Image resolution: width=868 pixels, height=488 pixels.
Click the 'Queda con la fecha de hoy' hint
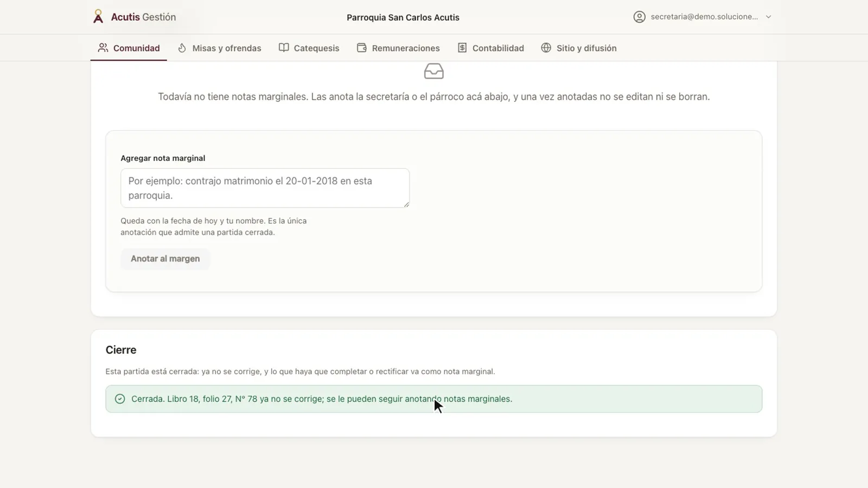click(x=214, y=227)
